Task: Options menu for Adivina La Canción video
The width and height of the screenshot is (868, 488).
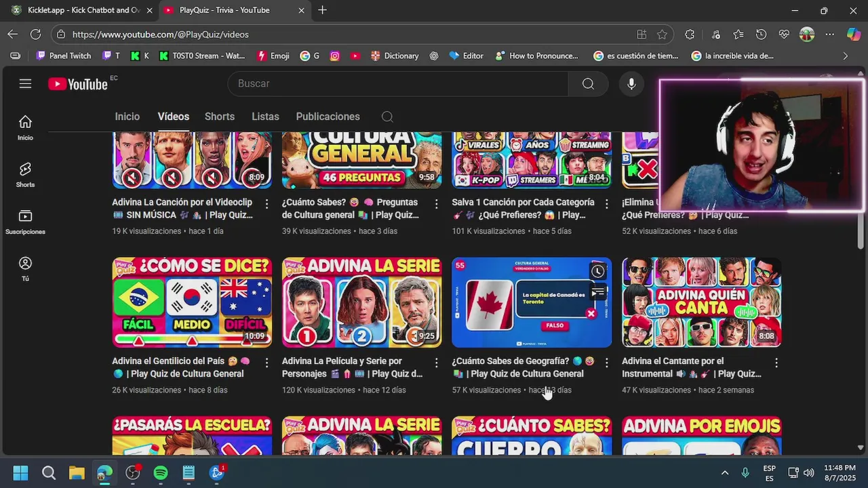Action: click(x=267, y=204)
